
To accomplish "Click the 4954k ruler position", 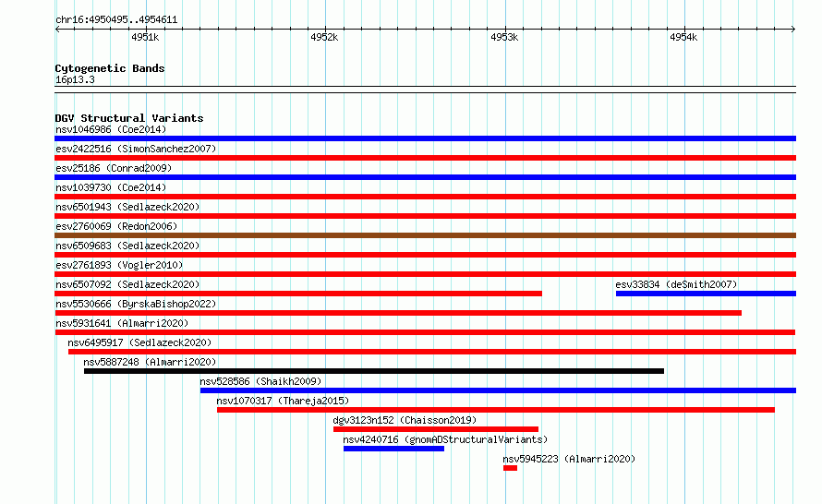I will coord(683,37).
